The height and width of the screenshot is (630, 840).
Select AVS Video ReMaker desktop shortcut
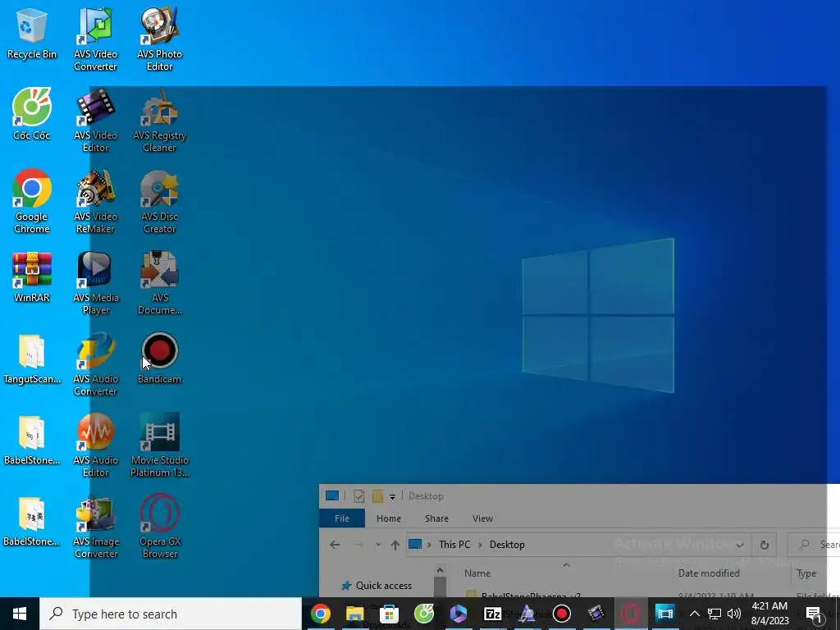[95, 202]
